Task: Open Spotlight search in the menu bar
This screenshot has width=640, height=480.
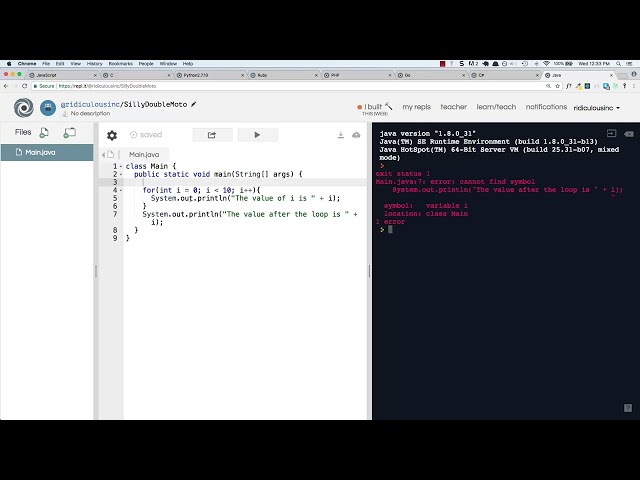Action: pos(619,64)
